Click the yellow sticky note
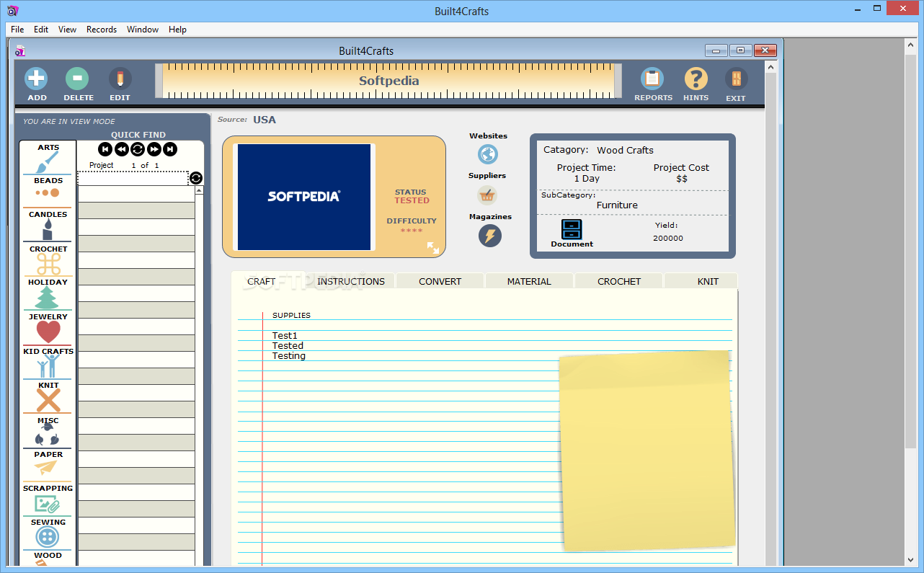This screenshot has height=573, width=924. click(647, 450)
